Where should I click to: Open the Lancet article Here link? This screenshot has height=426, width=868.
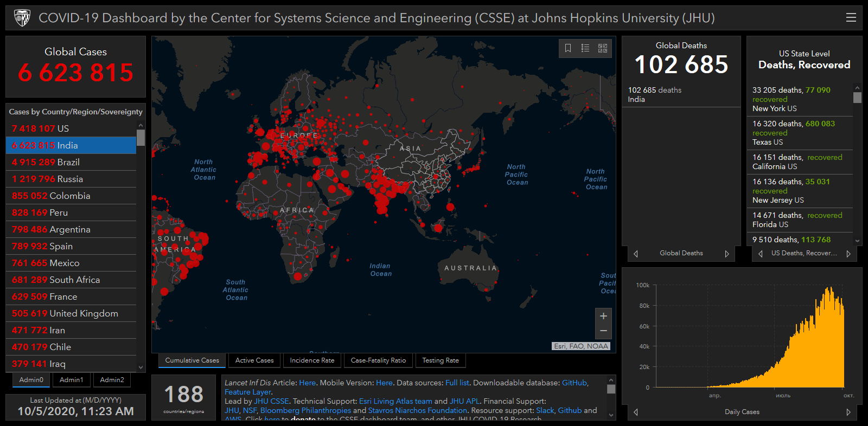pyautogui.click(x=307, y=383)
